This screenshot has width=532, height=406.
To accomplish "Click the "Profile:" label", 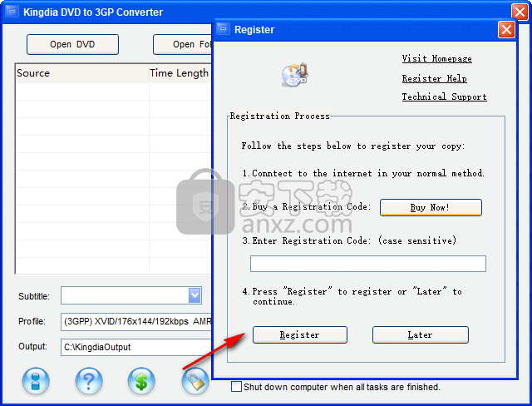I will [32, 321].
